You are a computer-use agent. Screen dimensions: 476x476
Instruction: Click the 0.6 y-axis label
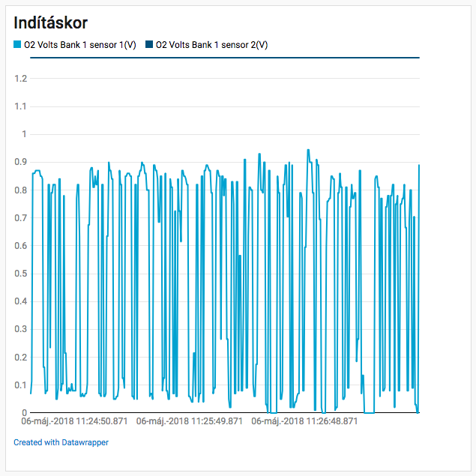20,246
